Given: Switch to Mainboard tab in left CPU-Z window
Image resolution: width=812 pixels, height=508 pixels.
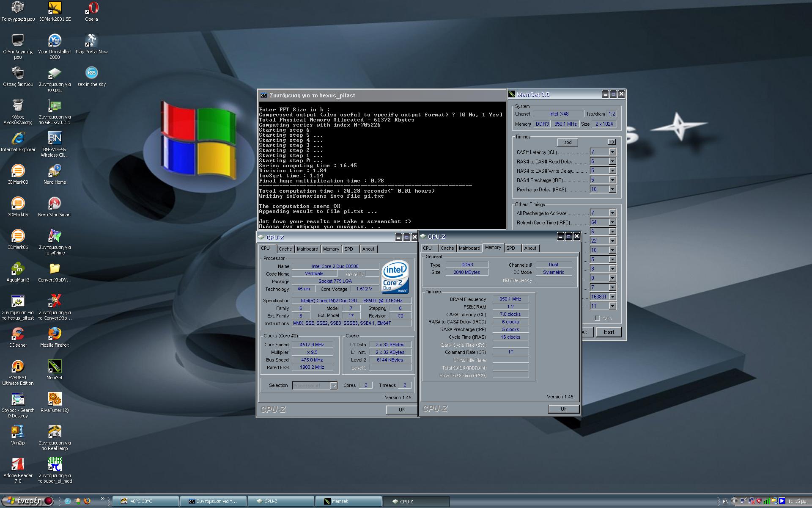Looking at the screenshot, I should [x=307, y=249].
